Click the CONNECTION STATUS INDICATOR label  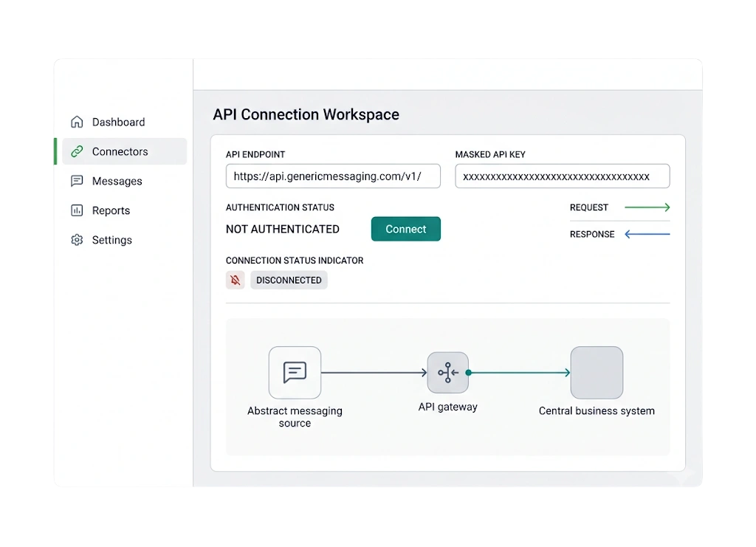[295, 261]
